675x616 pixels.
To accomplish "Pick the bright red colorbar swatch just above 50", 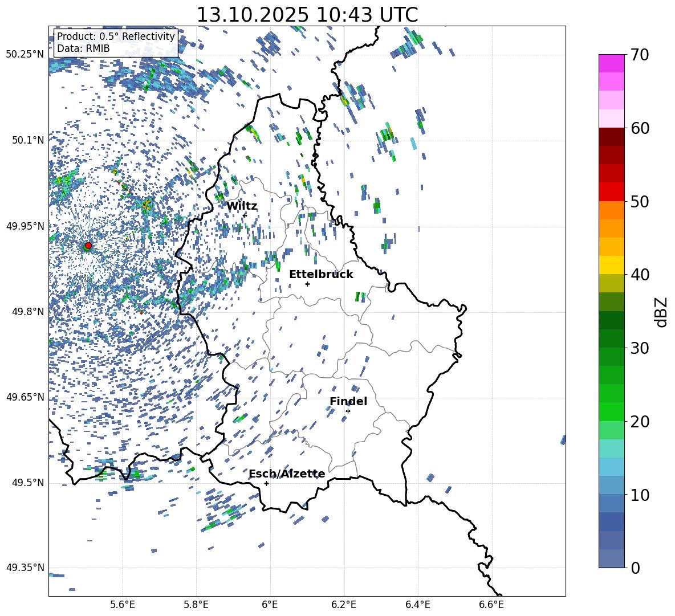I will pyautogui.click(x=612, y=192).
